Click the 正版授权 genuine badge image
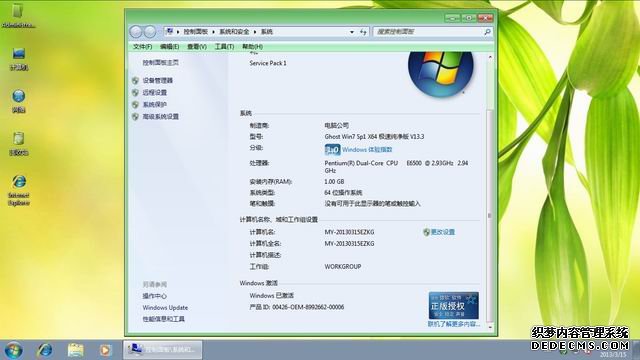Screen dimensions: 640x360 pos(453,306)
